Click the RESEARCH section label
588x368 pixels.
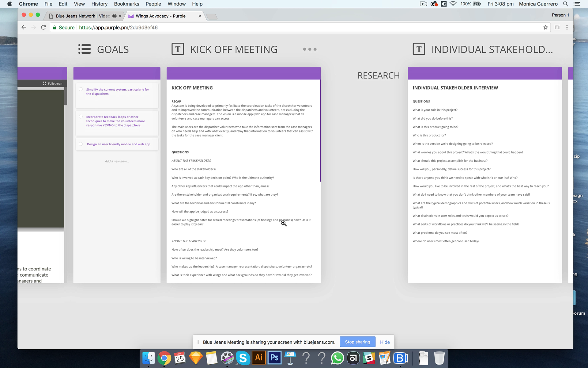pos(379,75)
